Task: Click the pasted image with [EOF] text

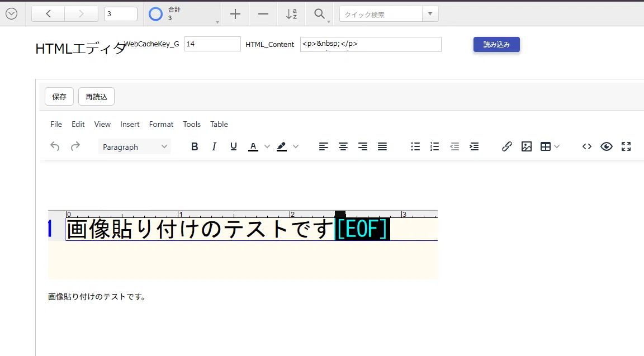Action: pyautogui.click(x=243, y=245)
